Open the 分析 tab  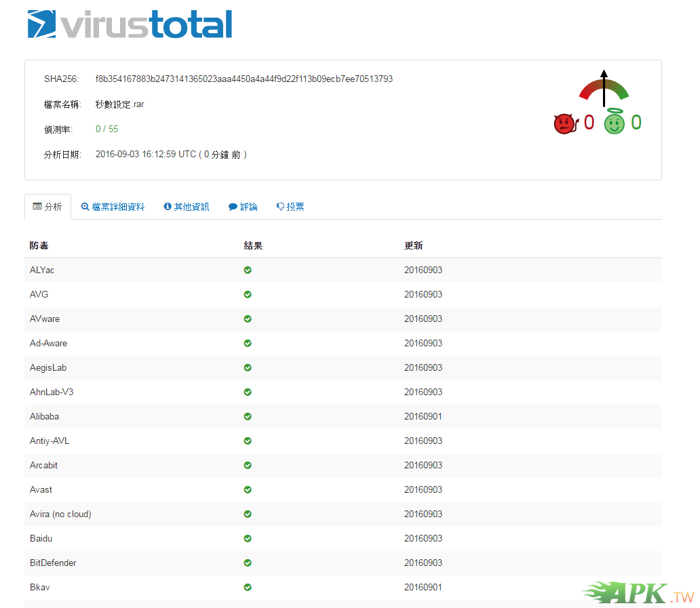pos(47,207)
